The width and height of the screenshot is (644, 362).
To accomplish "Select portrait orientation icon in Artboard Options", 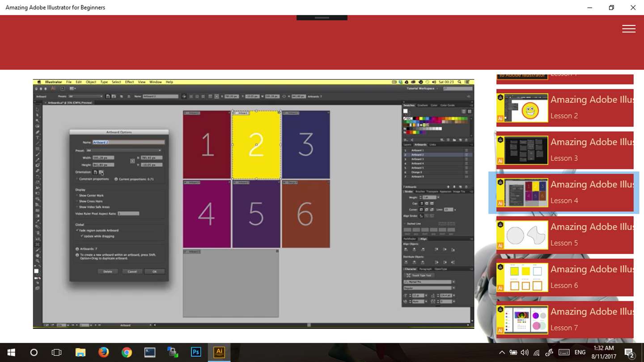I will (95, 172).
